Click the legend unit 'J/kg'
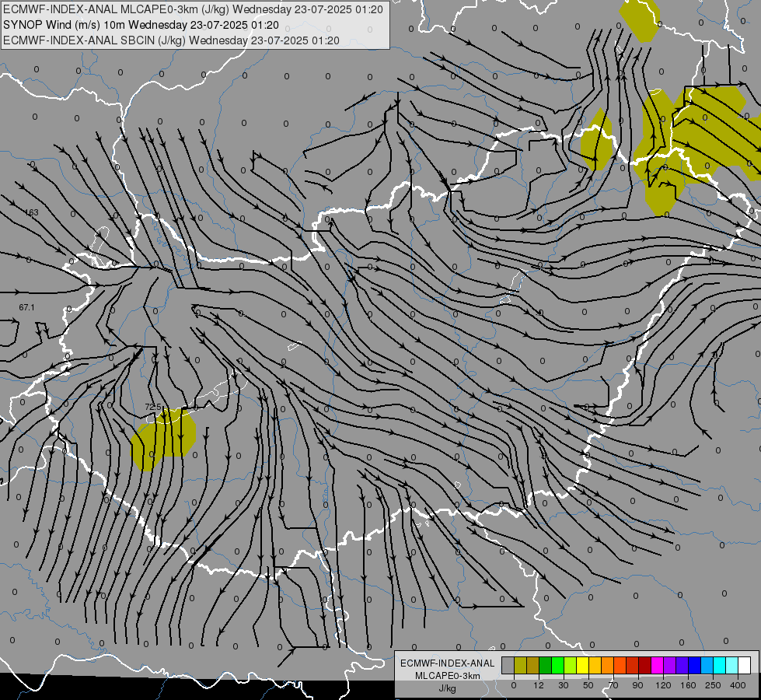Viewport: 761px width, 700px height. (x=447, y=688)
